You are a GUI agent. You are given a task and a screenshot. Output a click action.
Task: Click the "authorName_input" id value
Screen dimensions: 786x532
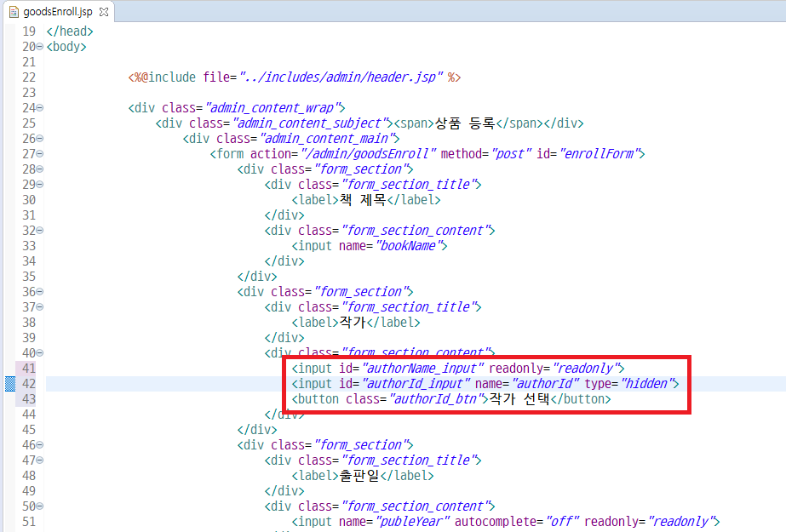point(422,369)
